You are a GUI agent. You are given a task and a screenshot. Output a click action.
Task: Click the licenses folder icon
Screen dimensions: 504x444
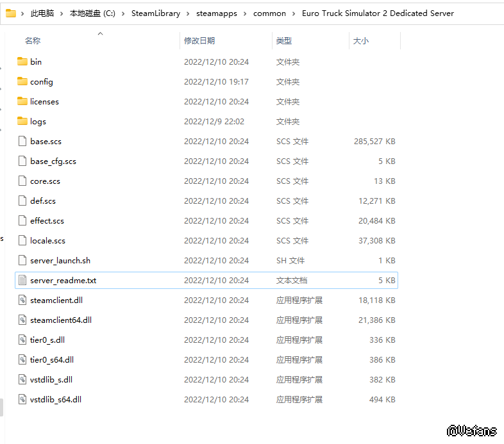22,101
